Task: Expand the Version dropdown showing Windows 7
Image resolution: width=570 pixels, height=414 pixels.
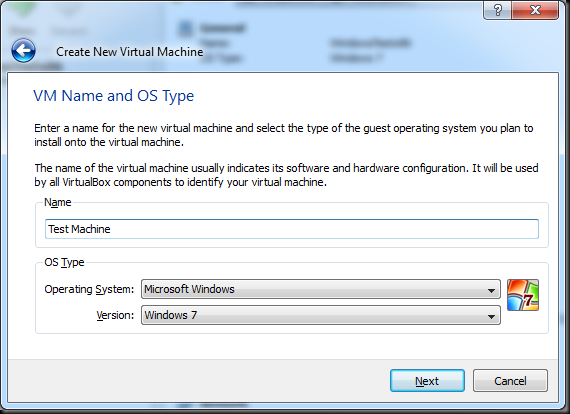Action: click(x=321, y=315)
